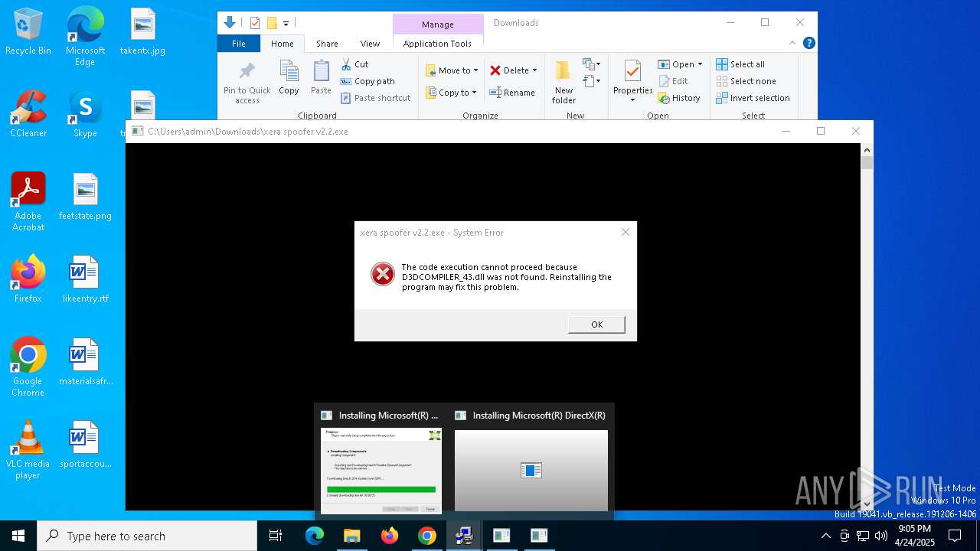Click Copy path in Clipboard group

coord(367,81)
